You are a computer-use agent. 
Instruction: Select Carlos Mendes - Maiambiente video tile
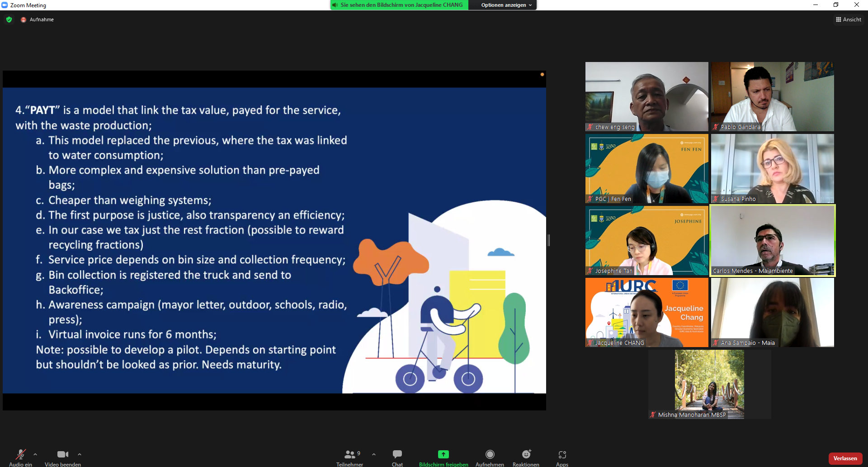[x=772, y=240]
